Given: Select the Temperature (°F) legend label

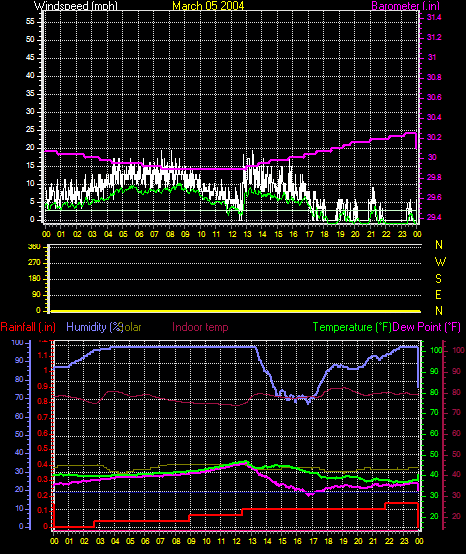Looking at the screenshot, I should tap(352, 327).
